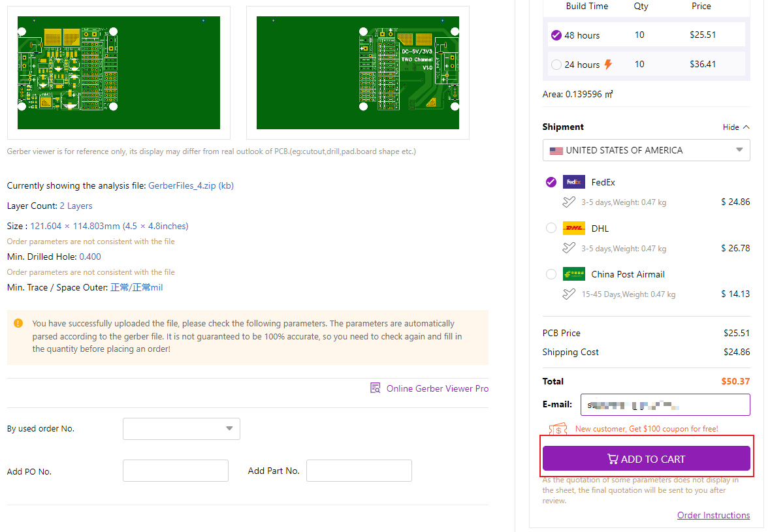This screenshot has width=770, height=532.
Task: Open the GerberFiles_4.zip file link
Action: coord(191,185)
